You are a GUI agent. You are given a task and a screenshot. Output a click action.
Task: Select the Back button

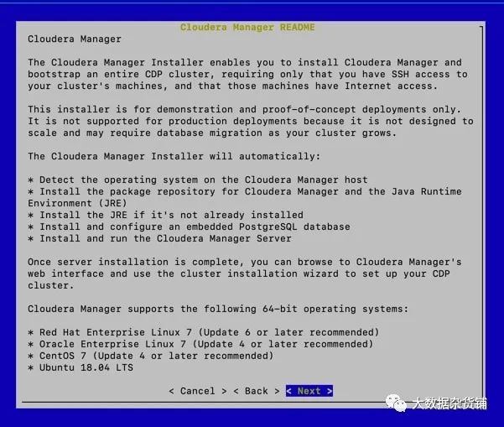point(256,391)
